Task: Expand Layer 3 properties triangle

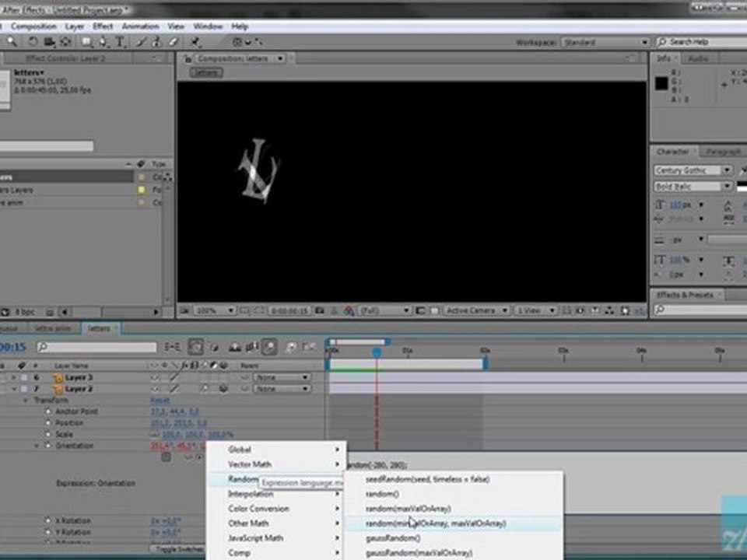Action: (x=14, y=378)
